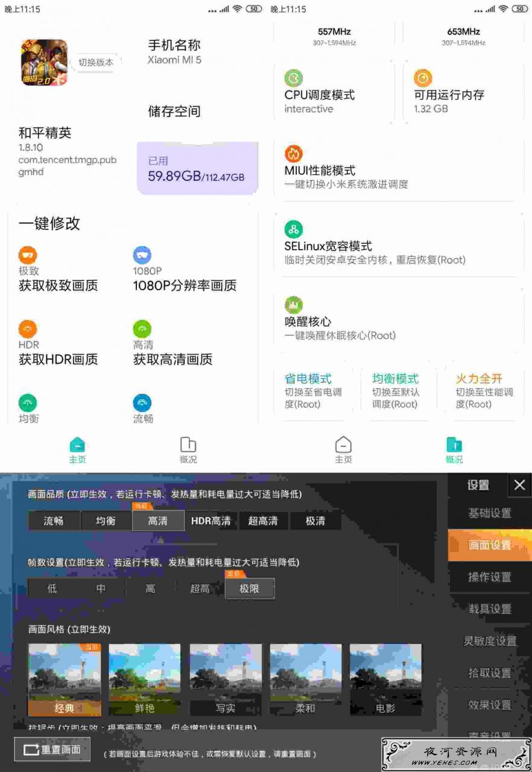
Task: Set graphics quality to 超高清
Action: (x=263, y=520)
